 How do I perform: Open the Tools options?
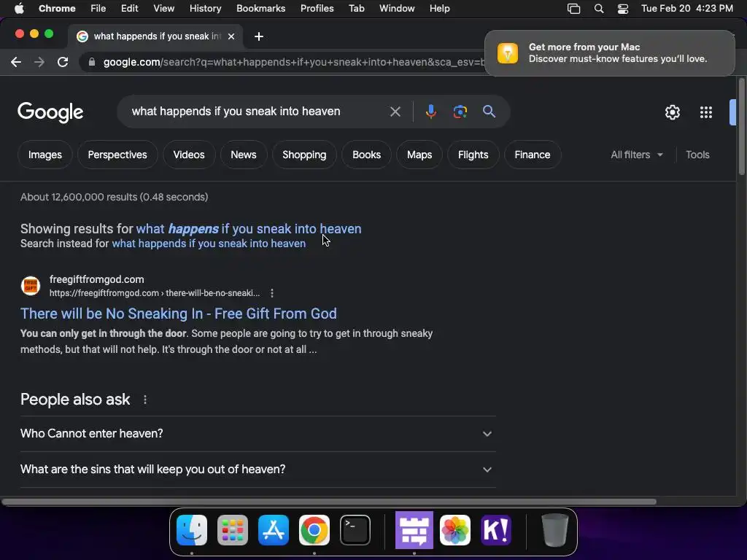[x=697, y=155]
